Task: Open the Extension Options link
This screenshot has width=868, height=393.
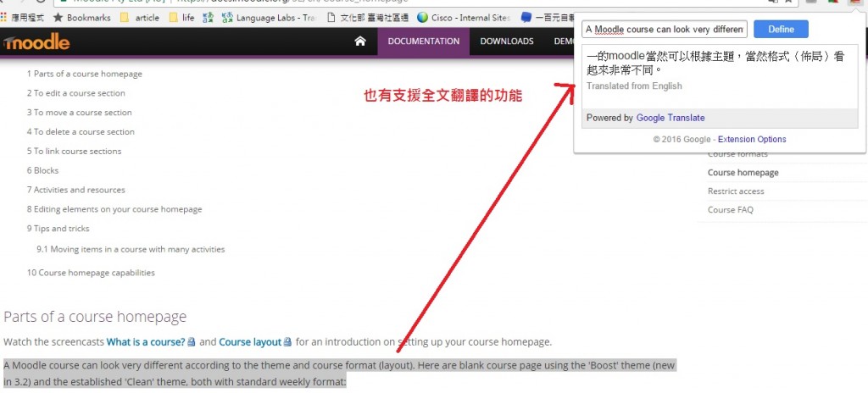Action: tap(752, 140)
